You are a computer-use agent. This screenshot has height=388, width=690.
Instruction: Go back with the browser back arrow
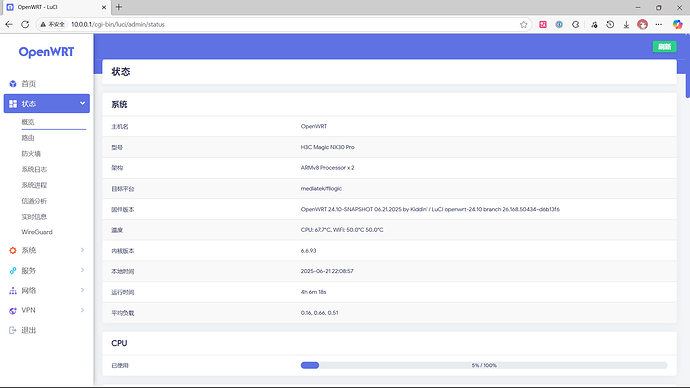click(x=9, y=25)
